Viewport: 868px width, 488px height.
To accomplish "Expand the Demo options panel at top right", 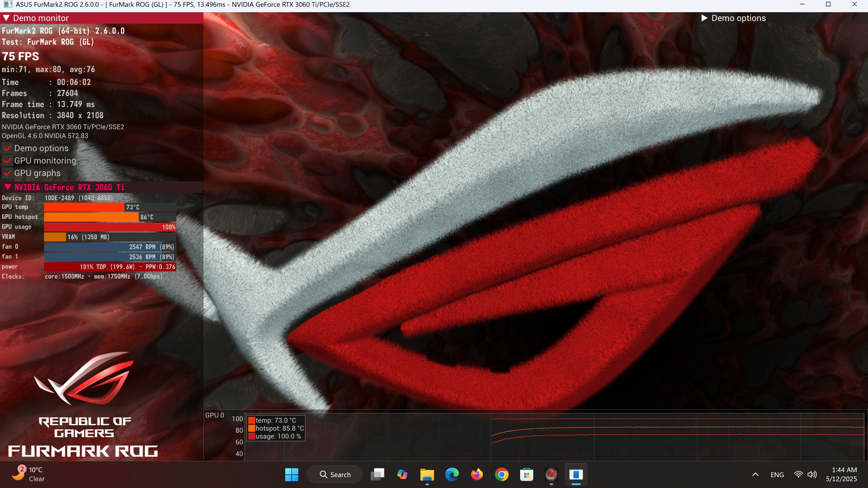I will pyautogui.click(x=704, y=18).
